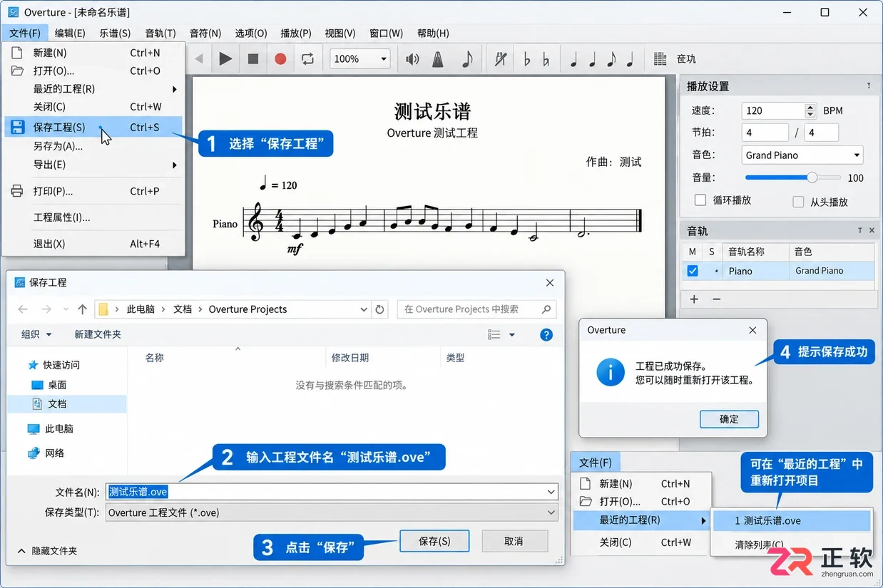Image resolution: width=883 pixels, height=588 pixels.
Task: Open the 文件名 history dropdown arrow
Action: [x=551, y=492]
